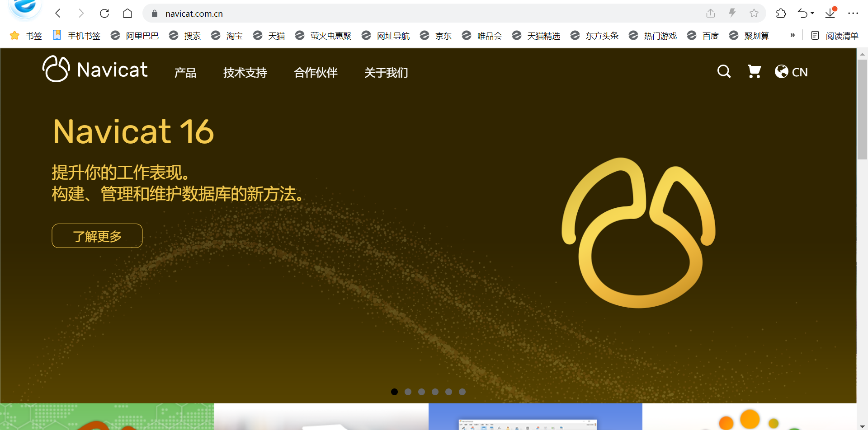Select the fifth carousel dot
868x430 pixels.
[448, 392]
